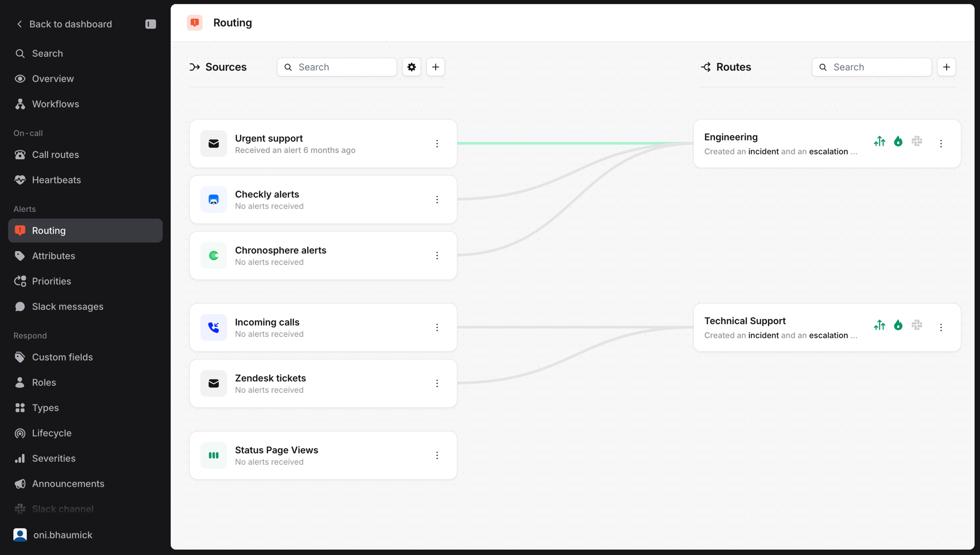
Task: Click the Status Page Views icon
Action: [x=214, y=456]
